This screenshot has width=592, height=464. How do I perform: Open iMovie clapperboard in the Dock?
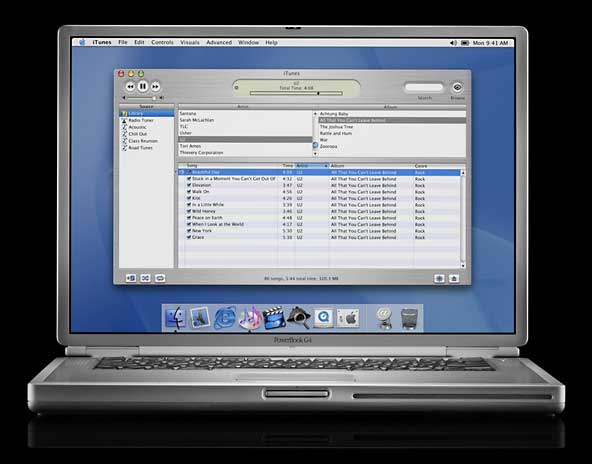pos(274,318)
